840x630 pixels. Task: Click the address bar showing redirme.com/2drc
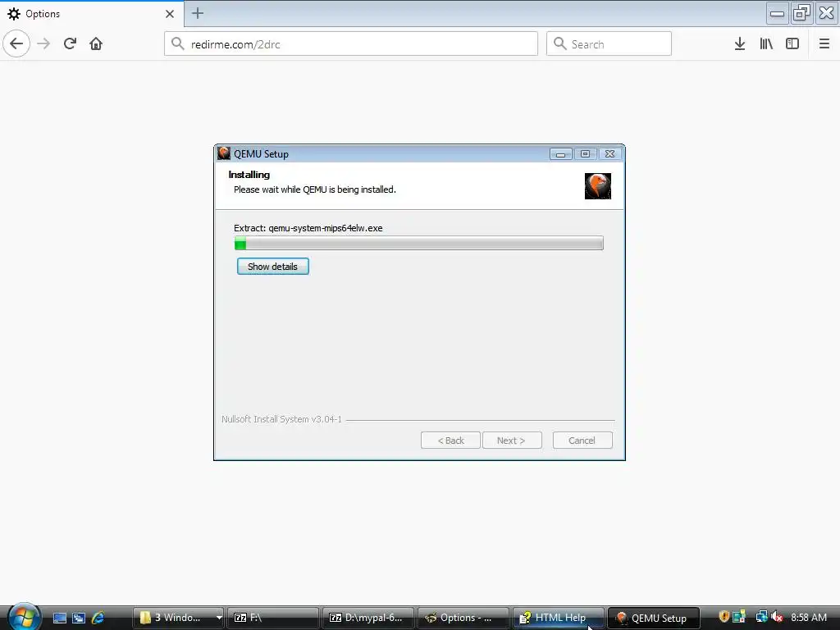coord(351,44)
